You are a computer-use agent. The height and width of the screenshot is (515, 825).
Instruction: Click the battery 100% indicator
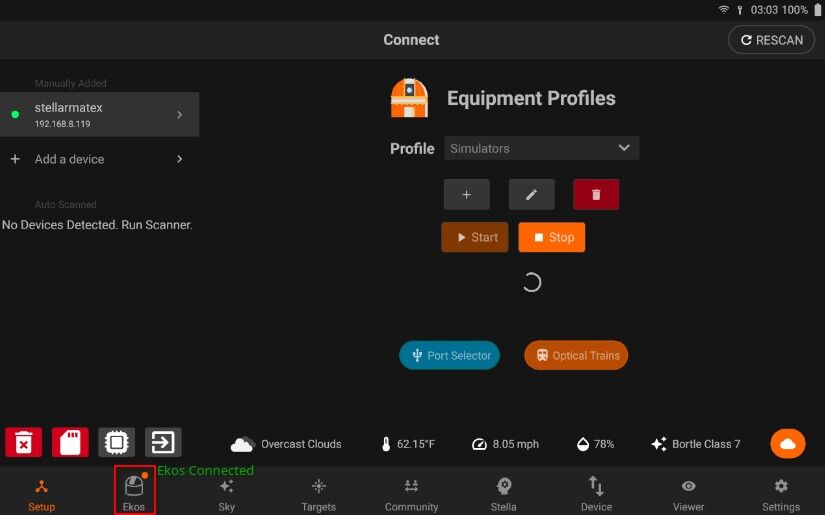[x=801, y=10]
